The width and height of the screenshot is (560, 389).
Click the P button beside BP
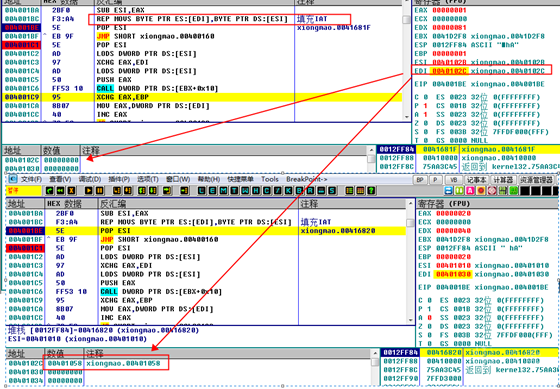click(435, 180)
